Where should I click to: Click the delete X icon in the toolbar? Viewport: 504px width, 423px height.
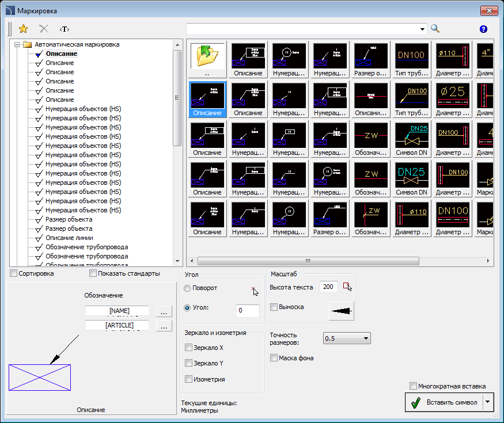pos(44,29)
